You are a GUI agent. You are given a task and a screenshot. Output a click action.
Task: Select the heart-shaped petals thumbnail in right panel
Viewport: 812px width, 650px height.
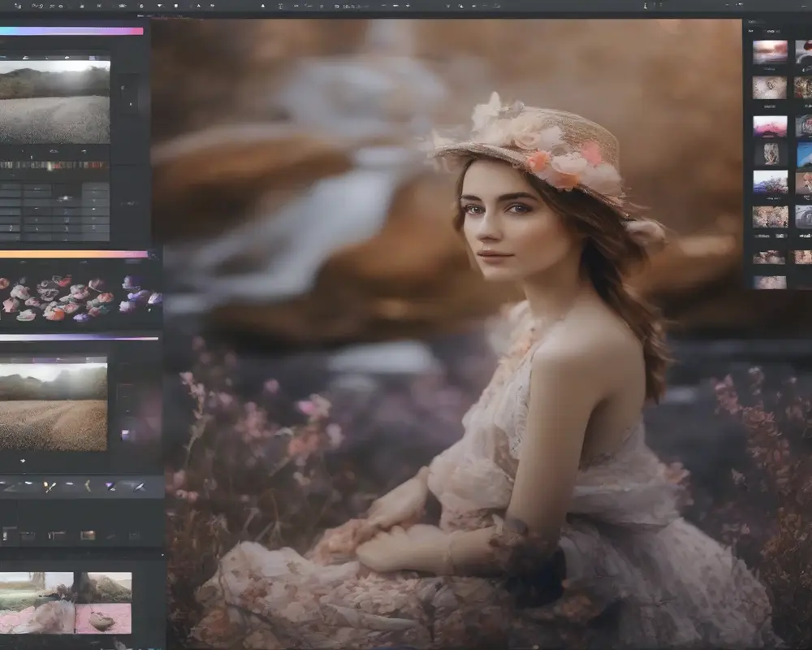pos(770,88)
